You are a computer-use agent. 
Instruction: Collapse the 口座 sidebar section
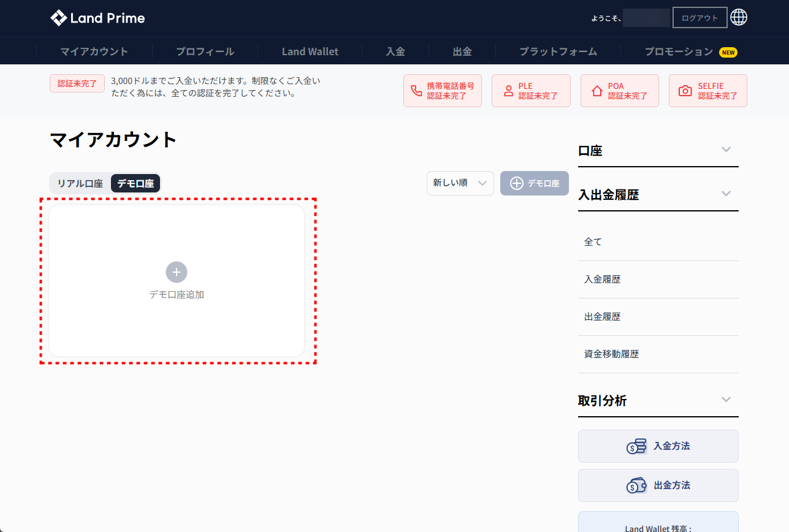(726, 150)
